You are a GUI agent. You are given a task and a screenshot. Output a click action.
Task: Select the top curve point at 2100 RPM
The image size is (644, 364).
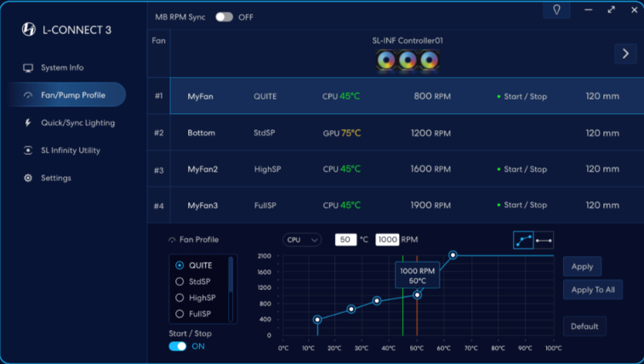pyautogui.click(x=453, y=255)
